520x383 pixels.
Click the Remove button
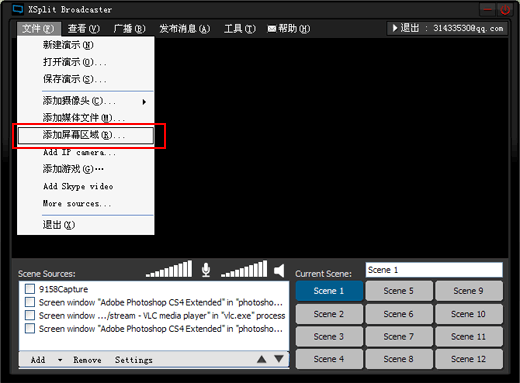click(87, 360)
